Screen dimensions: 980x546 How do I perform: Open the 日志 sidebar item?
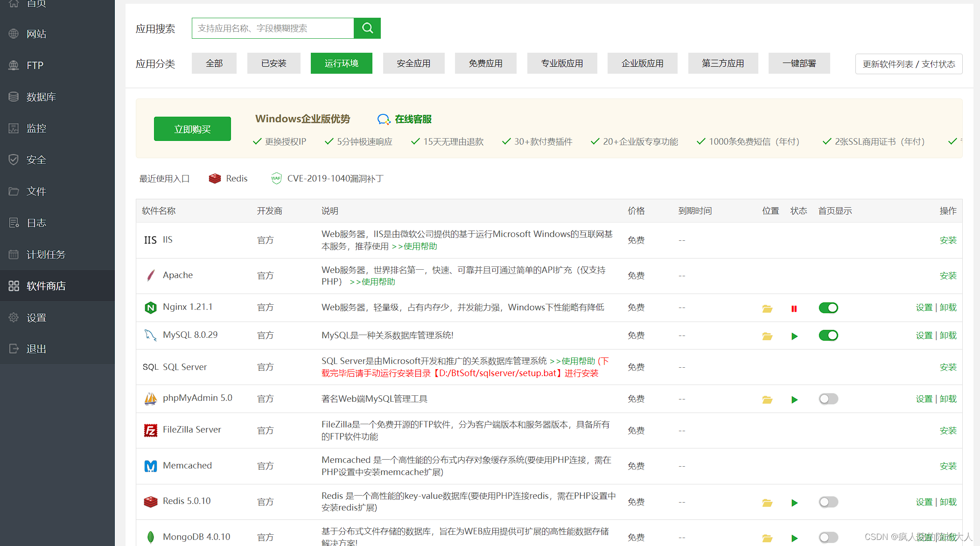57,223
